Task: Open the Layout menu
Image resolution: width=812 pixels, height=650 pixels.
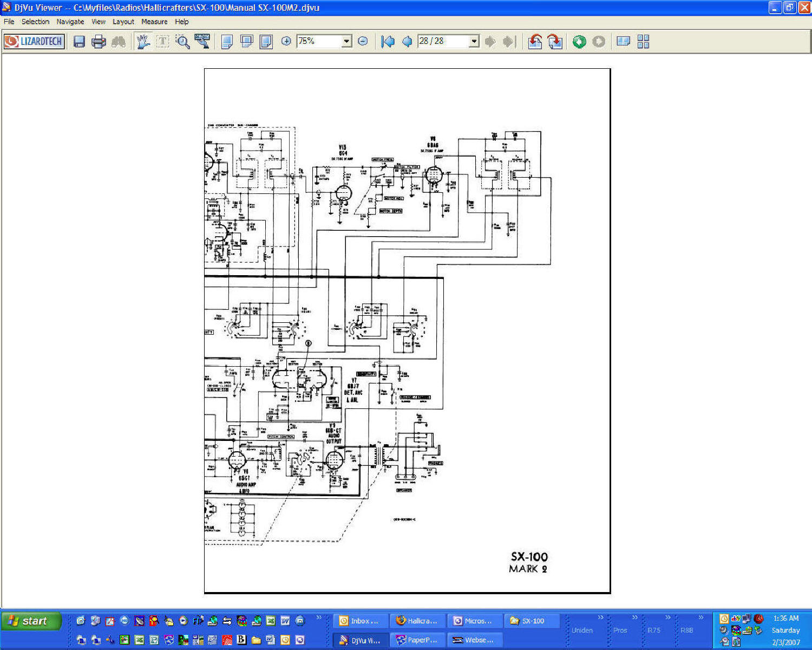Action: [x=123, y=22]
